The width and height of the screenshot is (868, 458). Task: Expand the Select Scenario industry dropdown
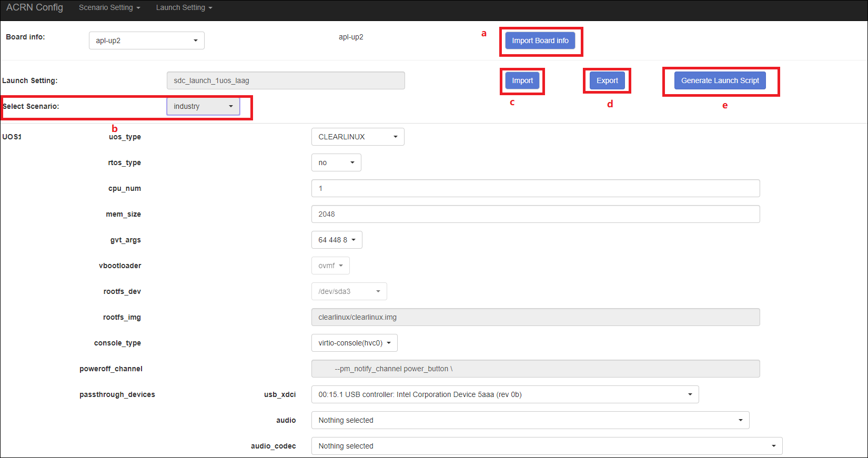tap(203, 106)
